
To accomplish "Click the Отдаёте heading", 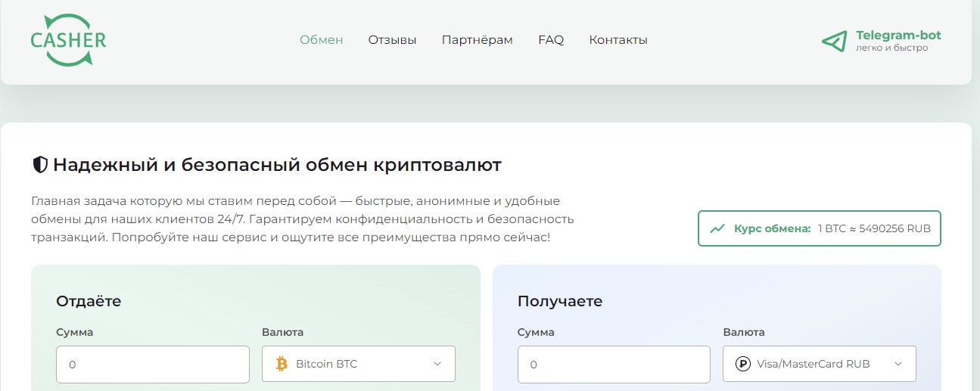I will coord(89,301).
